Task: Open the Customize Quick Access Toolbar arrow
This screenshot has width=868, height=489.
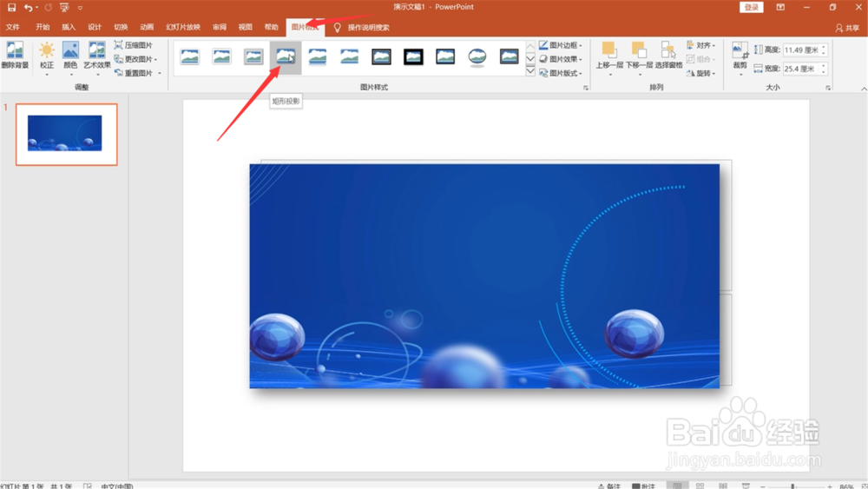Action: [x=80, y=8]
